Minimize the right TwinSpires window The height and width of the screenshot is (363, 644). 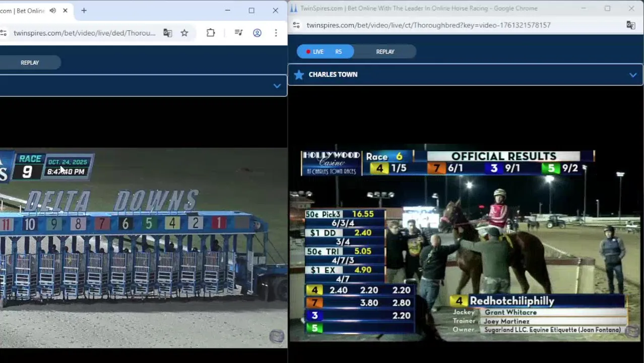tap(584, 8)
